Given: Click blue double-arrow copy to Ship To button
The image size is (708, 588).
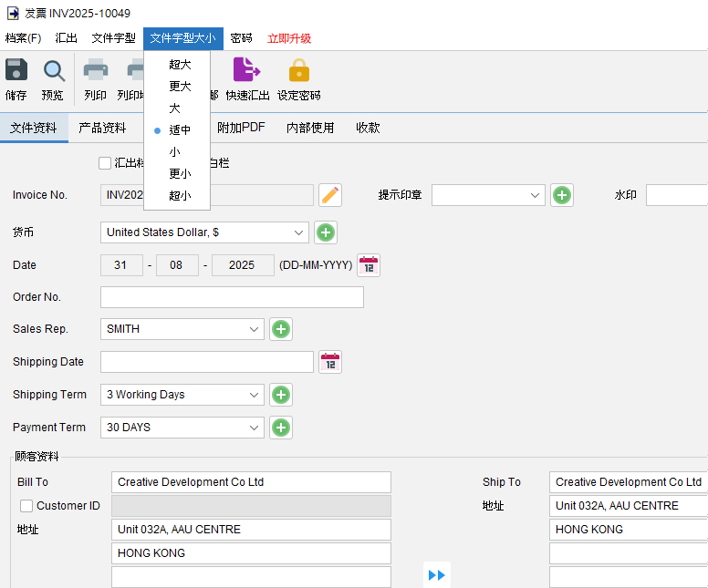Looking at the screenshot, I should [x=437, y=575].
